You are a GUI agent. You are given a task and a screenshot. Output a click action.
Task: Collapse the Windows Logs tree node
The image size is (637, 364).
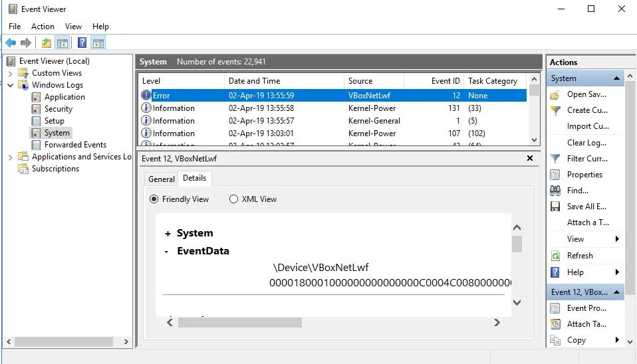(x=11, y=85)
